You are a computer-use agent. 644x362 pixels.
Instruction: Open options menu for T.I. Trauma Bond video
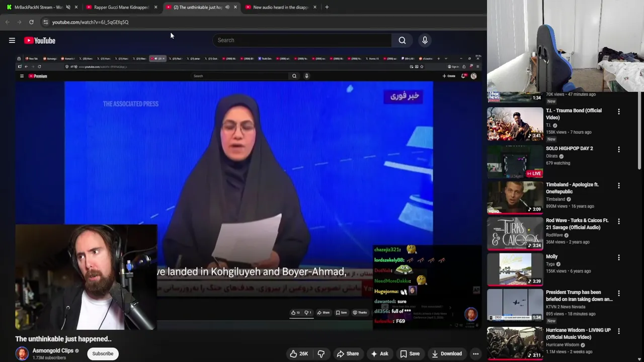click(x=619, y=112)
